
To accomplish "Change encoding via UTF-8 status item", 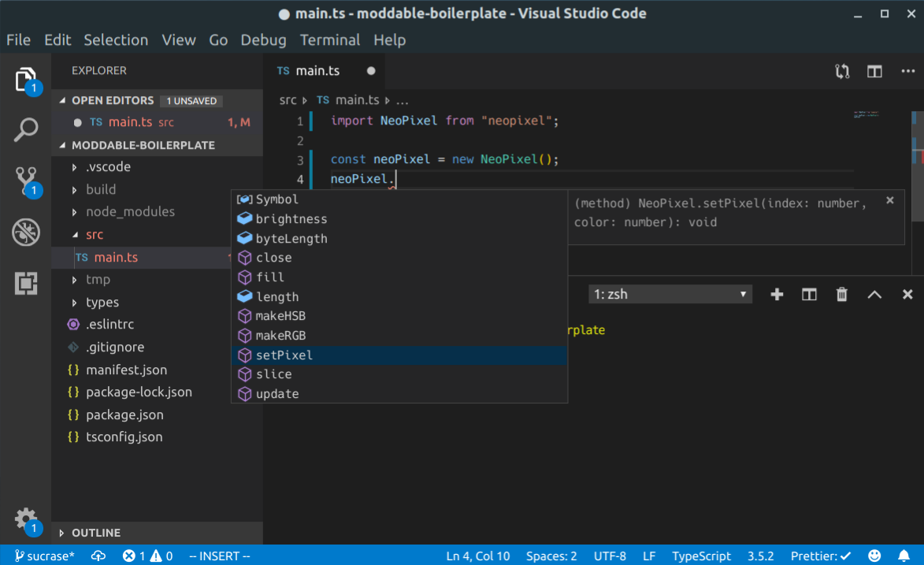I will tap(610, 556).
